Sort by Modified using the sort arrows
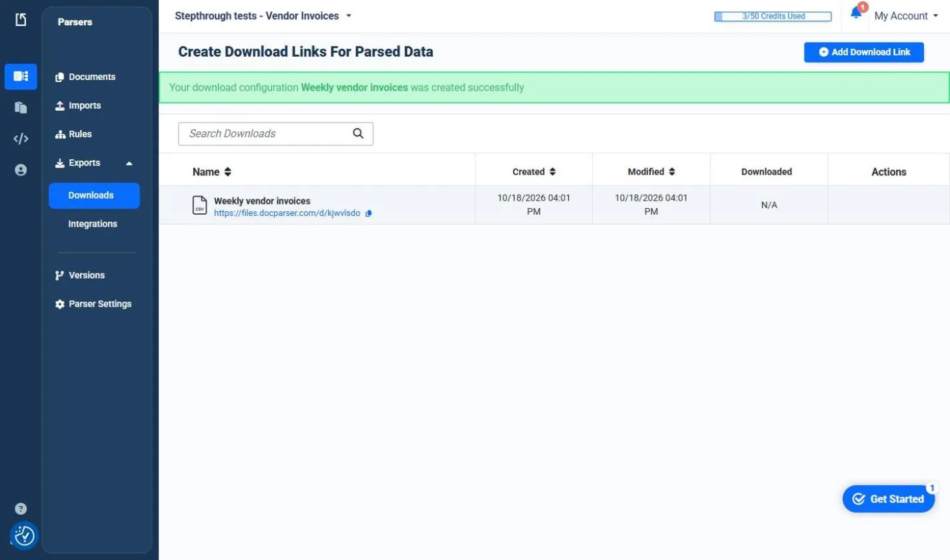 [x=672, y=172]
